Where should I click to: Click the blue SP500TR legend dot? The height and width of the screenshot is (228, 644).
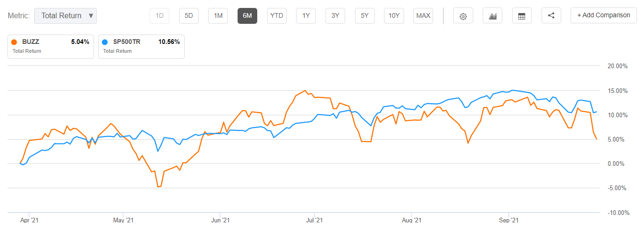pyautogui.click(x=106, y=42)
